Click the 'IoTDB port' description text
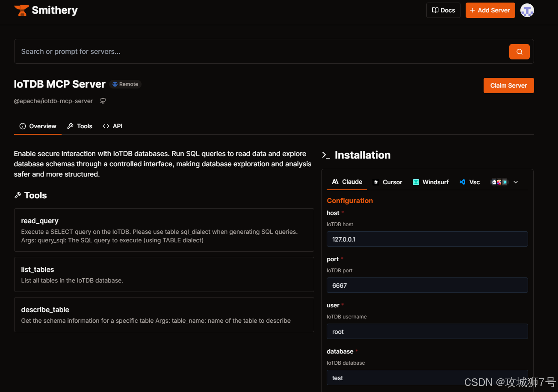558x392 pixels. 340,271
